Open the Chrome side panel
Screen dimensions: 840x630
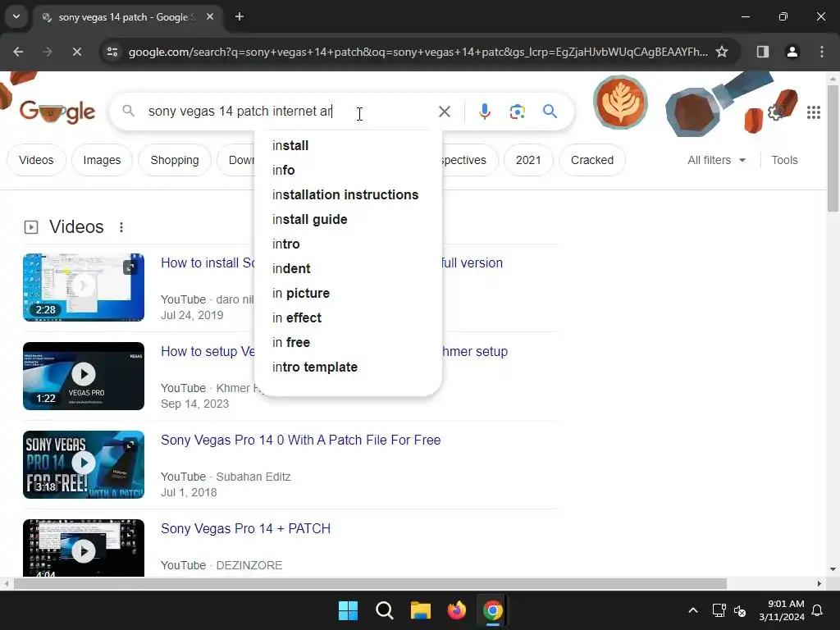pyautogui.click(x=762, y=52)
